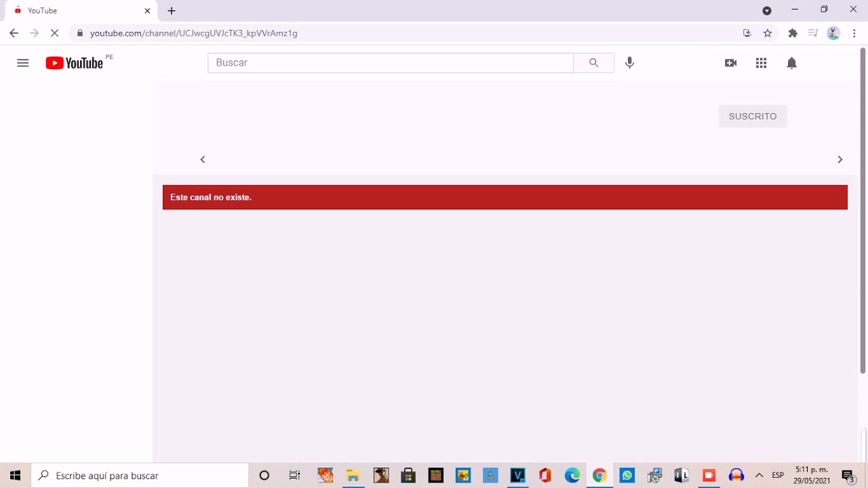
Task: Show notifications via the bell icon
Action: [x=791, y=63]
